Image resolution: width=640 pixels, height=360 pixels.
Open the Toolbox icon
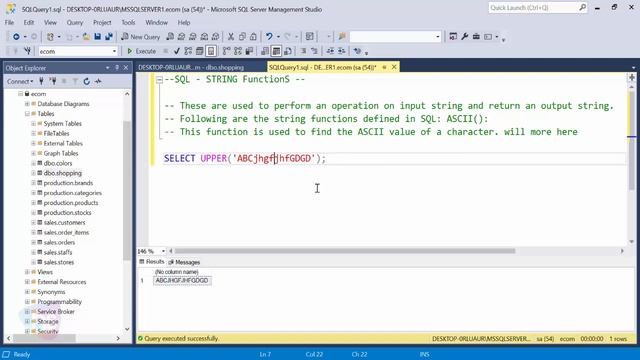tap(476, 37)
